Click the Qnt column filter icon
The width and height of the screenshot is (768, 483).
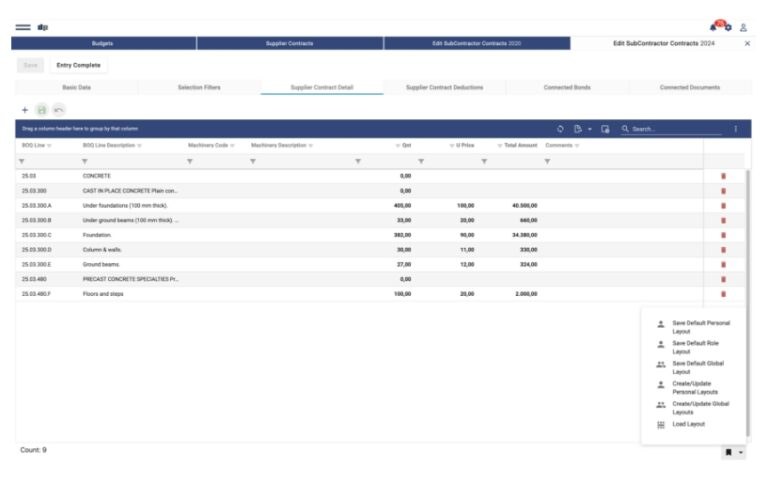358,161
